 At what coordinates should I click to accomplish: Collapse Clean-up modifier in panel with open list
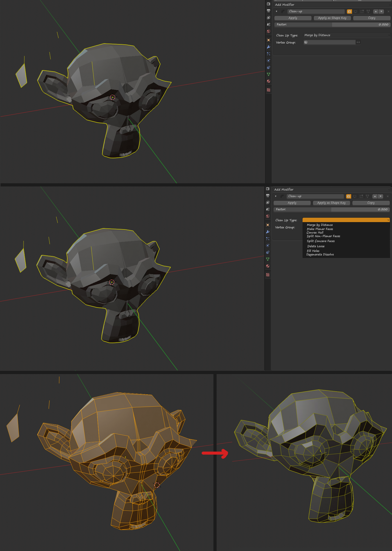click(276, 196)
